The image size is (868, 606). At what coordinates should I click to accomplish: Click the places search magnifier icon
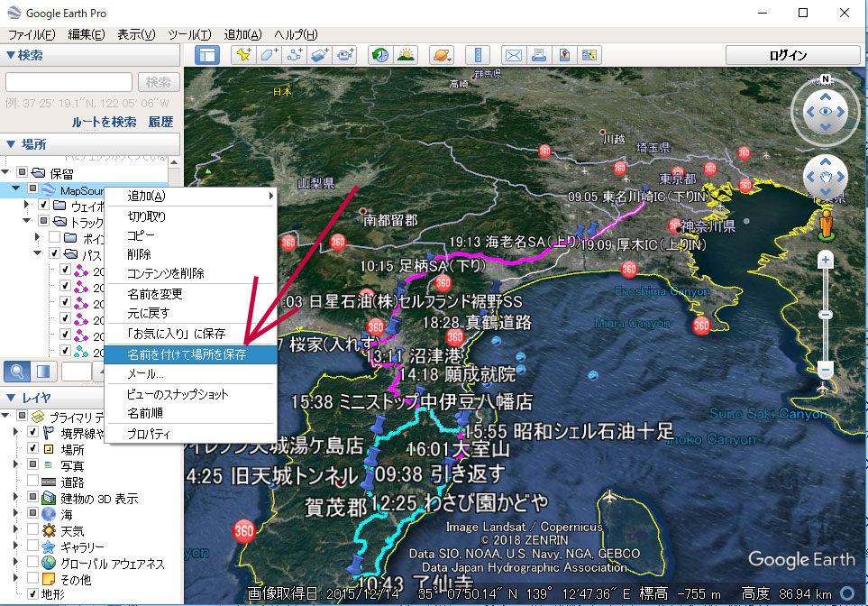(x=17, y=372)
